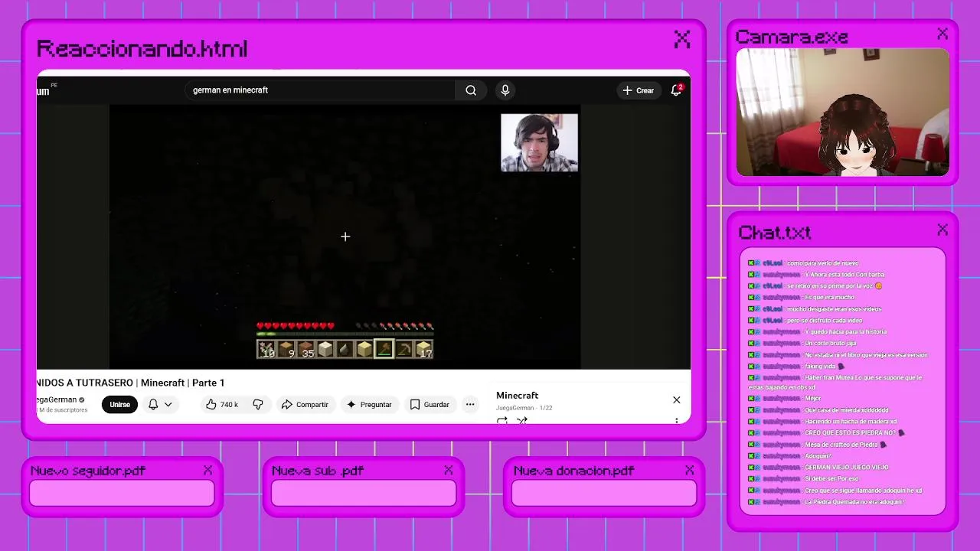Image resolution: width=980 pixels, height=551 pixels.
Task: Click chat message 'pero se disfruto cada video'
Action: coord(825,321)
